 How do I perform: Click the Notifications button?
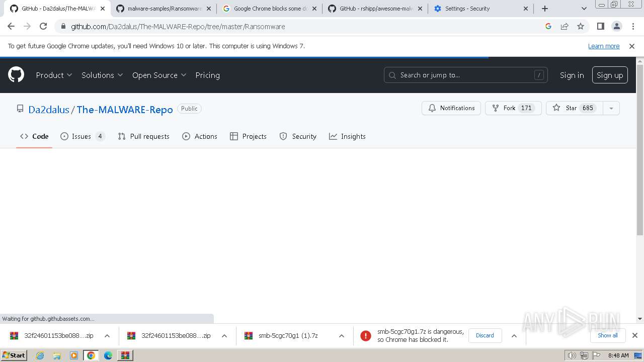click(451, 108)
